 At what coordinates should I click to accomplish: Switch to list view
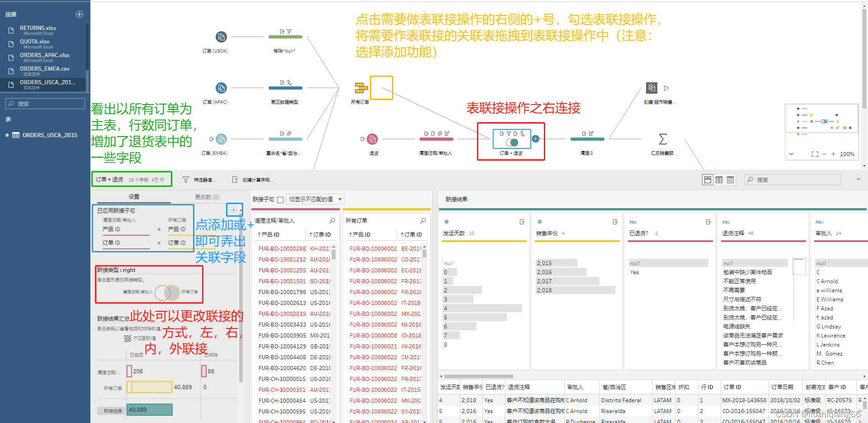(x=730, y=180)
